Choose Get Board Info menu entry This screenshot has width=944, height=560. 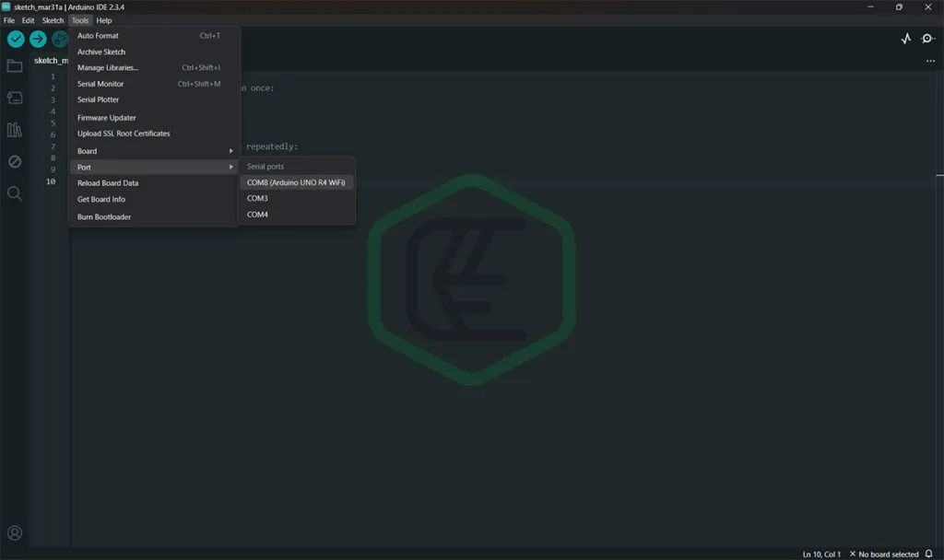point(154,199)
